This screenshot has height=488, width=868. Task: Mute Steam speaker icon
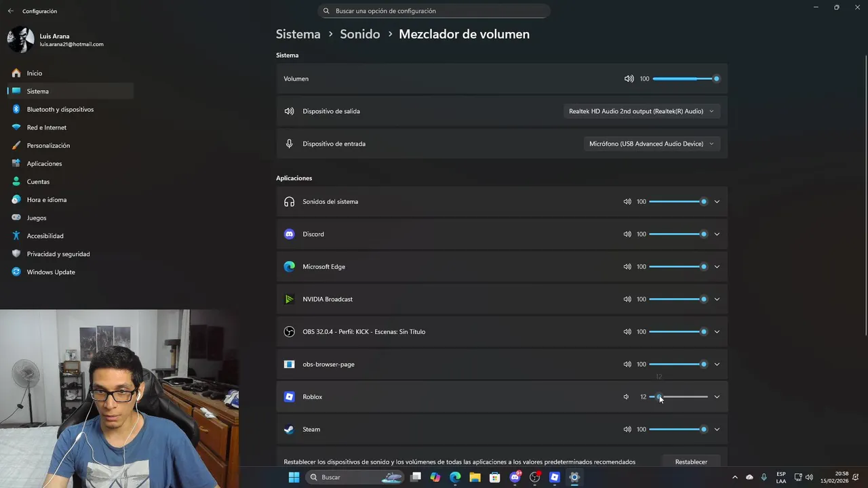click(627, 429)
